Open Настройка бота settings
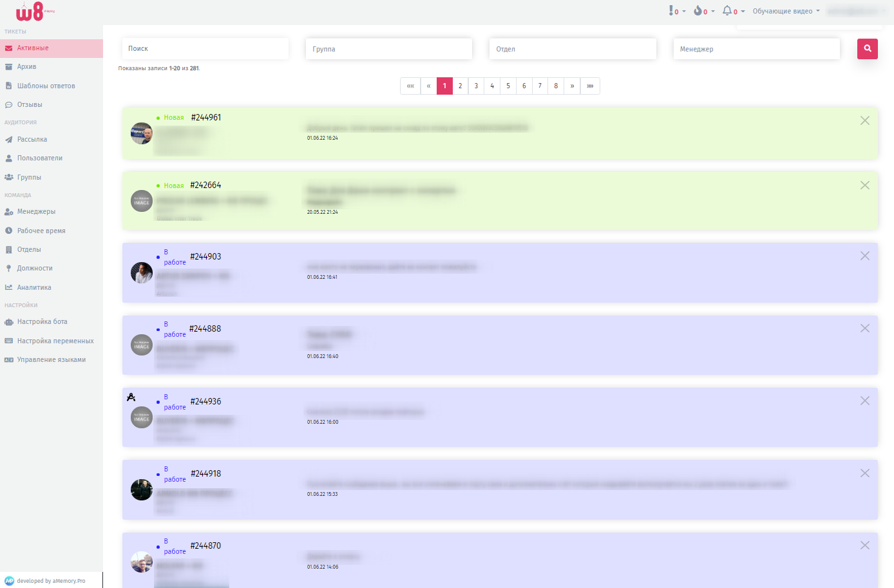The height and width of the screenshot is (588, 894). 52,321
